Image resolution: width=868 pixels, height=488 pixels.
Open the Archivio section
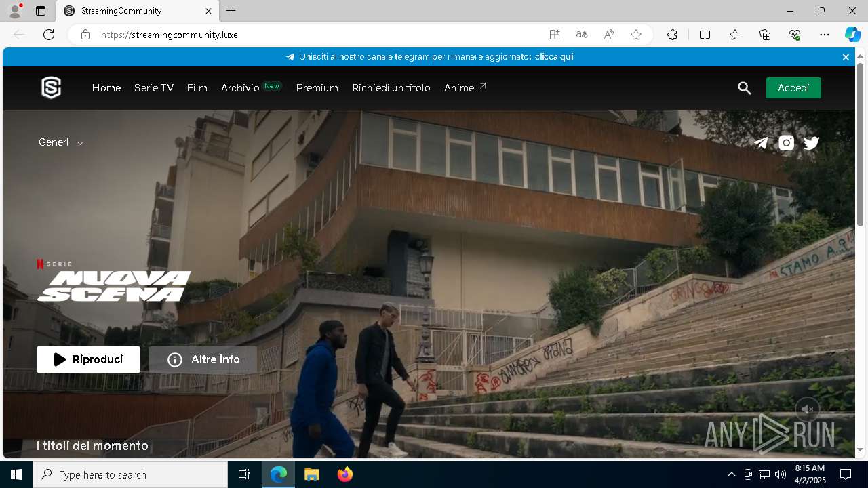(x=240, y=88)
